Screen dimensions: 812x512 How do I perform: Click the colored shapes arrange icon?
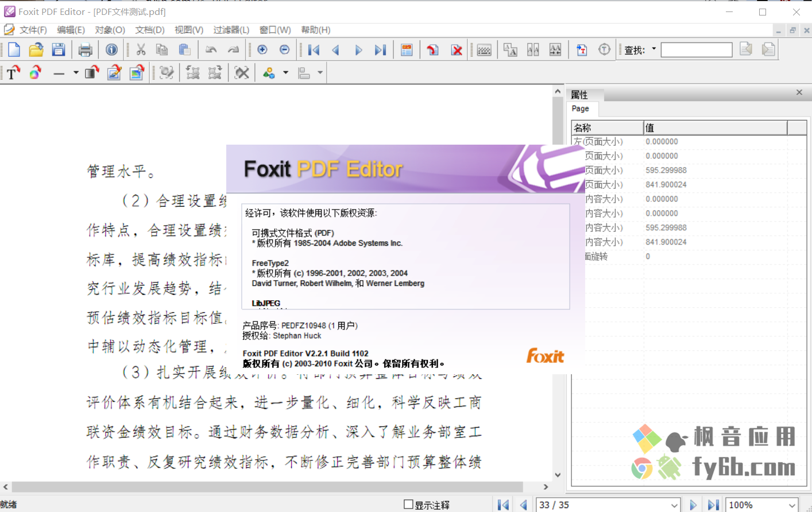(x=269, y=73)
